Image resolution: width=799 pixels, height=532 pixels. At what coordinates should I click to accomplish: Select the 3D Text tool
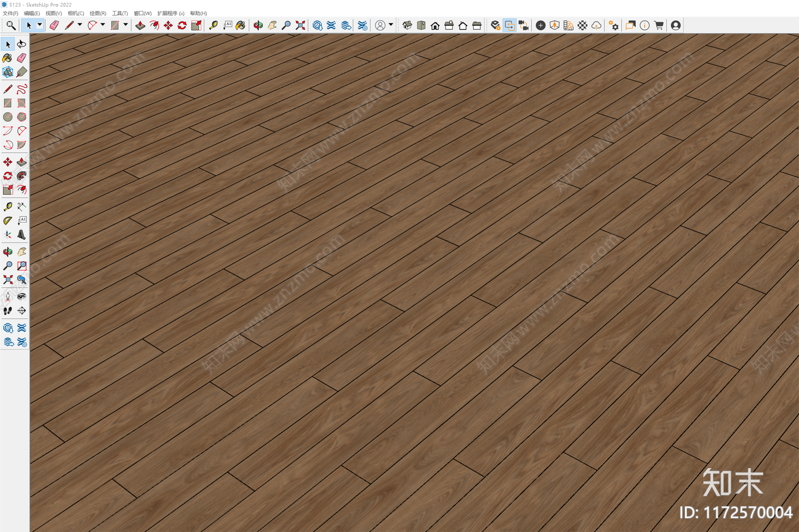coord(21,235)
